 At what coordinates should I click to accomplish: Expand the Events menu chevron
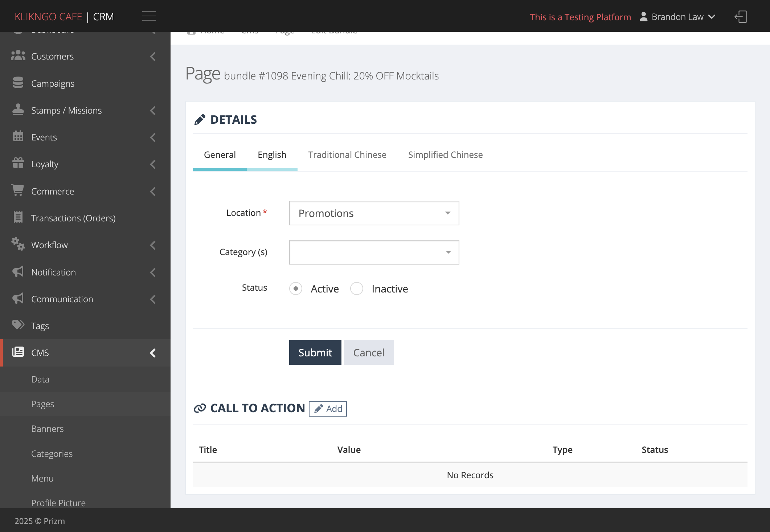point(153,138)
